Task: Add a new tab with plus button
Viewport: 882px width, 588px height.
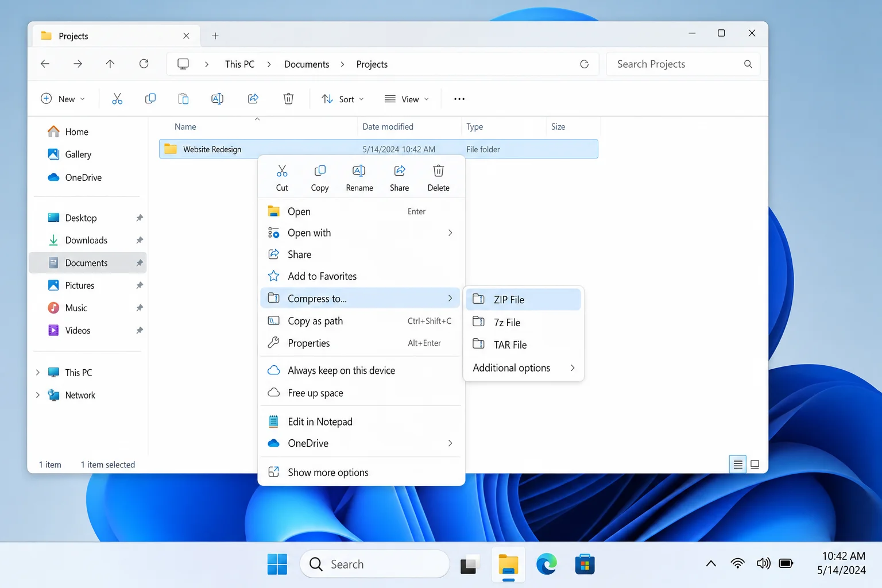Action: [x=215, y=36]
